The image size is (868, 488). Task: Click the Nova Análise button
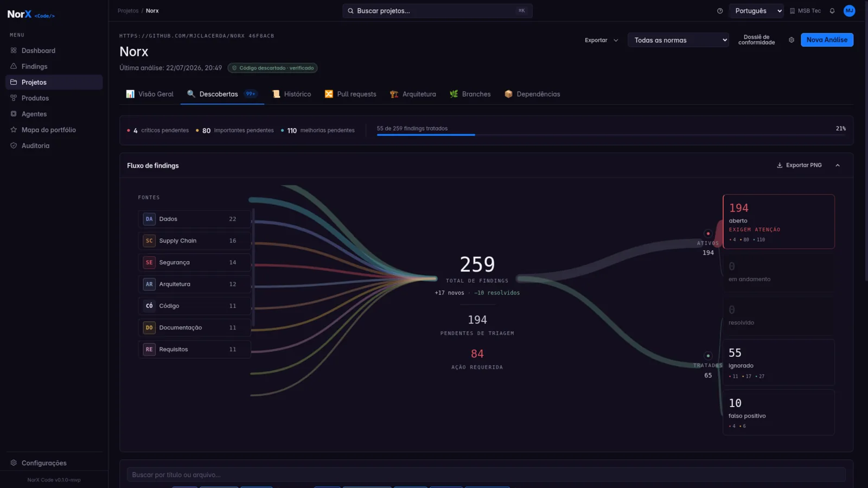coord(827,40)
